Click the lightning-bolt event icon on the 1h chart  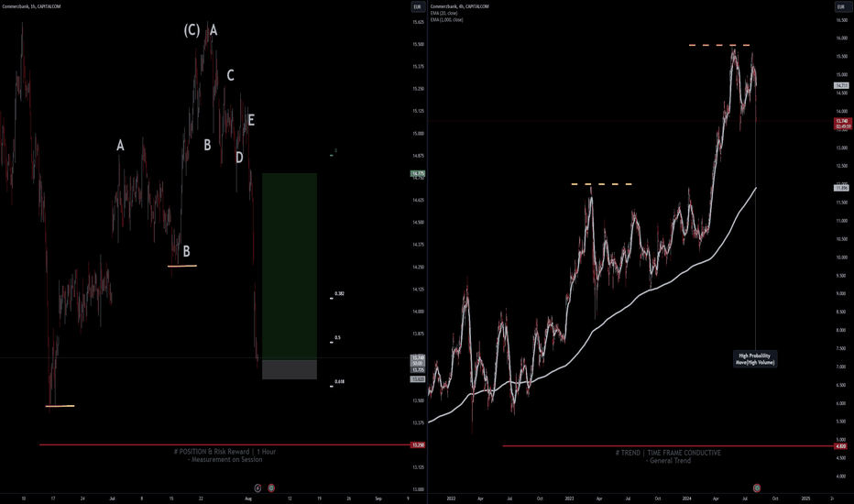coord(257,488)
